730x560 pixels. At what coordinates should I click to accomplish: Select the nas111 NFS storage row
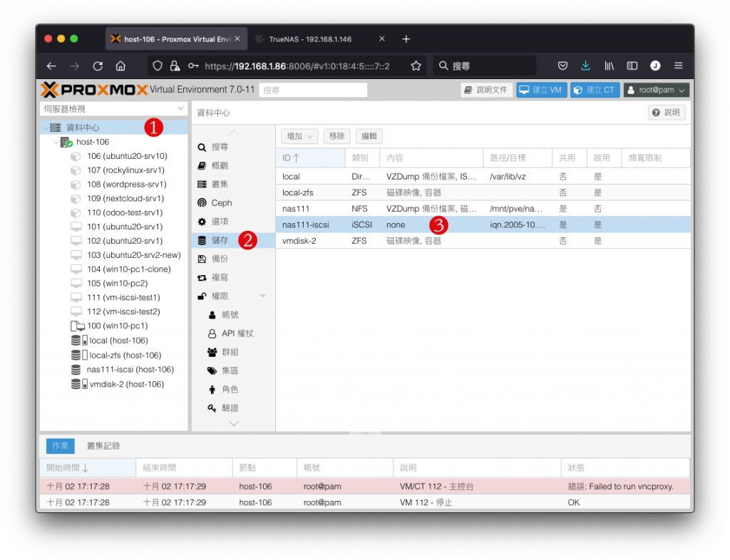(483, 209)
